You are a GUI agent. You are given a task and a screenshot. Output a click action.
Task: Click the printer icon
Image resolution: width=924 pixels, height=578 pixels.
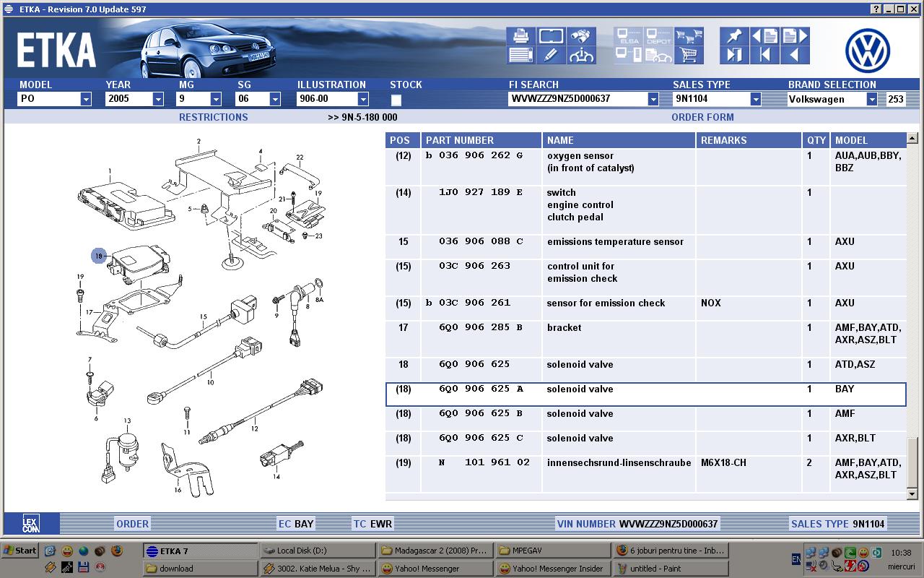pyautogui.click(x=520, y=36)
